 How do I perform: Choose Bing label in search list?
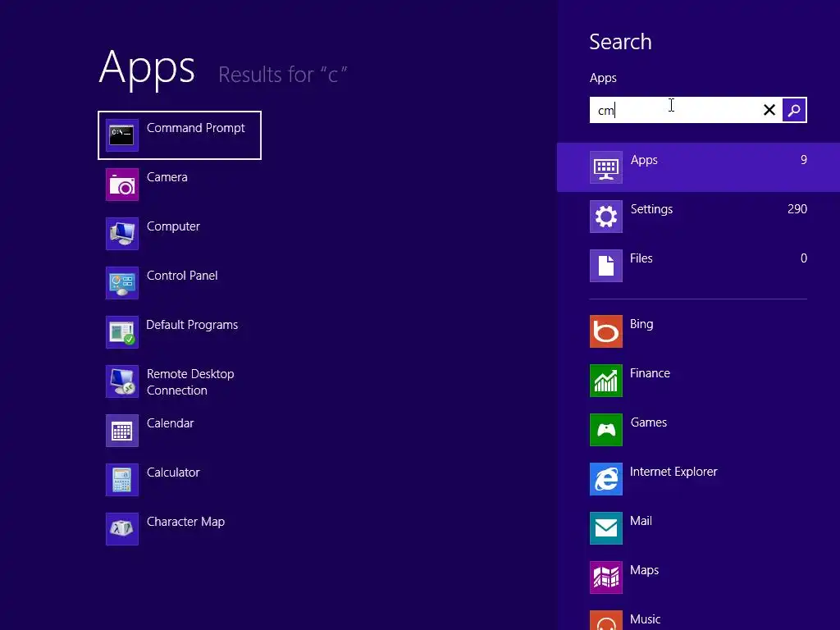[x=641, y=324]
